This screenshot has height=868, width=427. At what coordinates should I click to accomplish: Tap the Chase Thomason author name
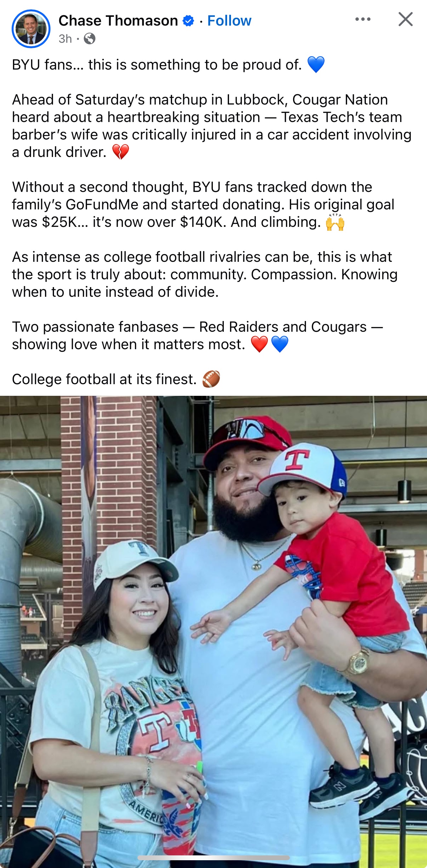click(x=118, y=21)
